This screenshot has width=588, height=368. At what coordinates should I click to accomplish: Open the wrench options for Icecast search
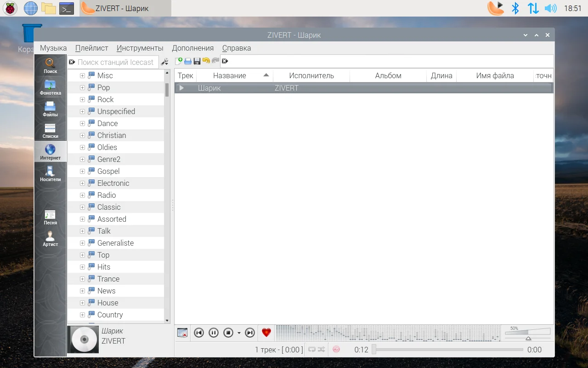pos(164,62)
